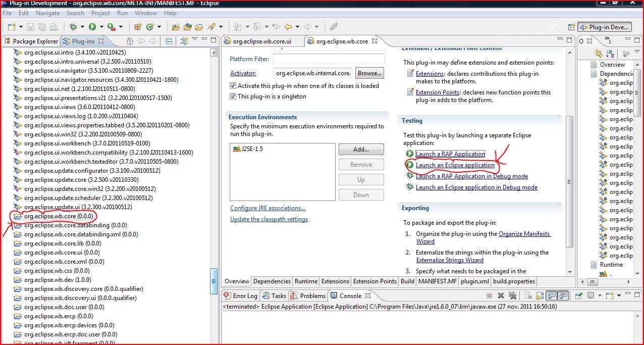Click the Browse... button next to Activator

click(x=369, y=73)
